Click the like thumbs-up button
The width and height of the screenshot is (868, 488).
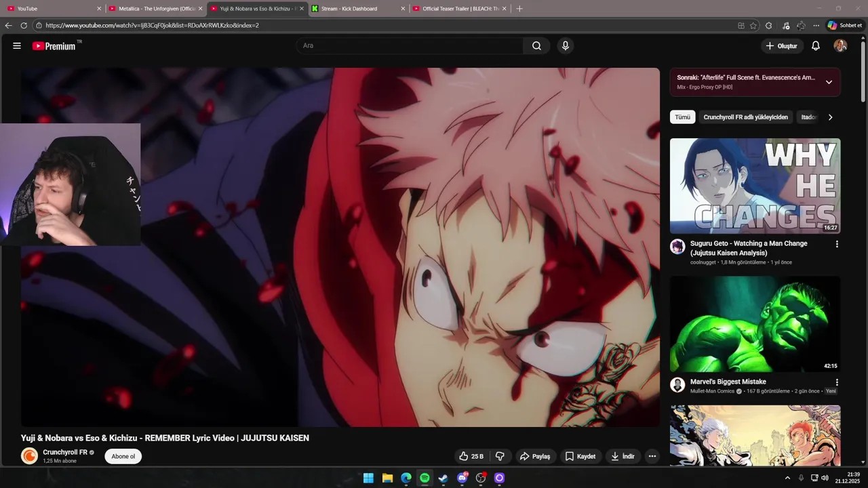point(471,456)
